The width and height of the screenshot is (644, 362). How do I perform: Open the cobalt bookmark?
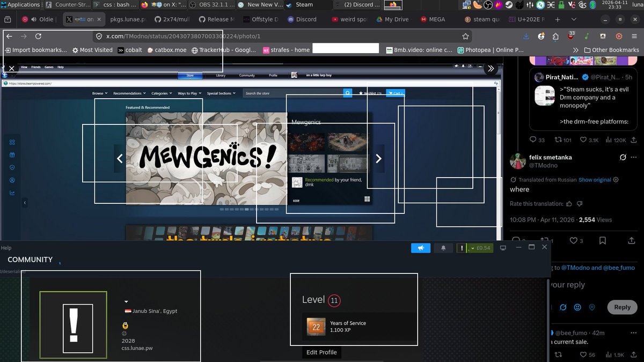tap(129, 50)
